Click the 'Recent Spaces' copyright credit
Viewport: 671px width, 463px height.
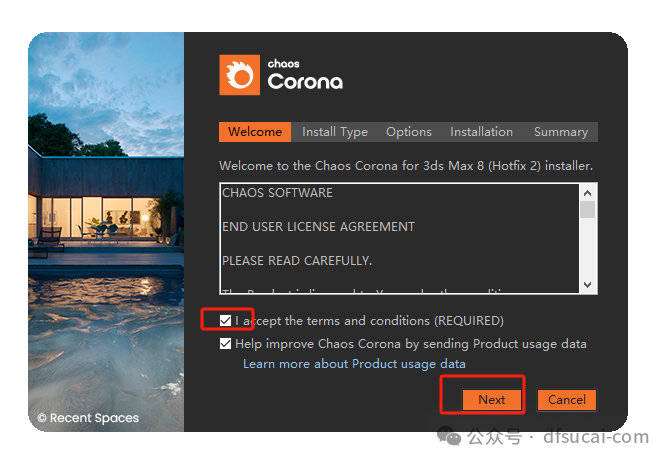tap(88, 418)
